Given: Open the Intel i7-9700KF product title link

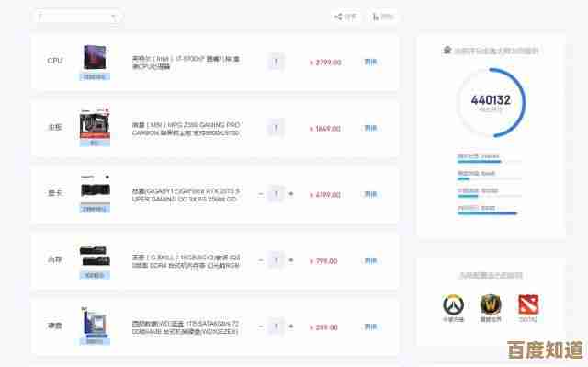Looking at the screenshot, I should (186, 63).
